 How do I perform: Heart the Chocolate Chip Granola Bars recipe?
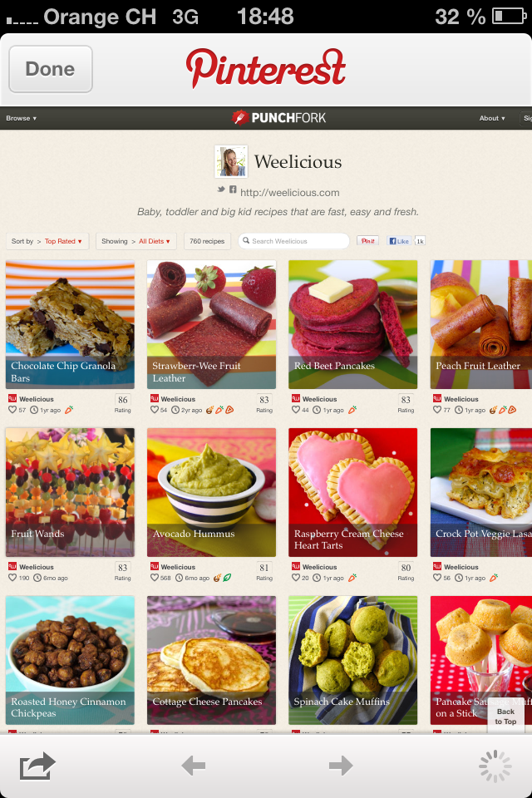tap(12, 410)
